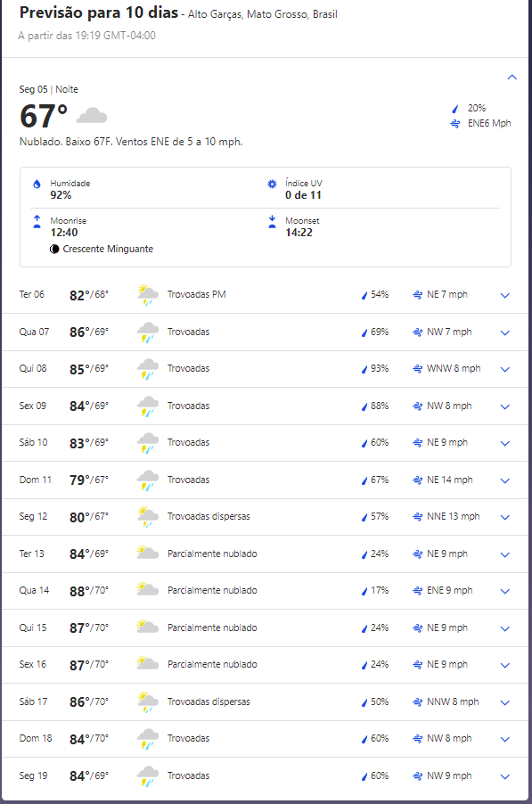Click the Previsão para 10 dias heading
532x804 pixels.
[x=99, y=12]
